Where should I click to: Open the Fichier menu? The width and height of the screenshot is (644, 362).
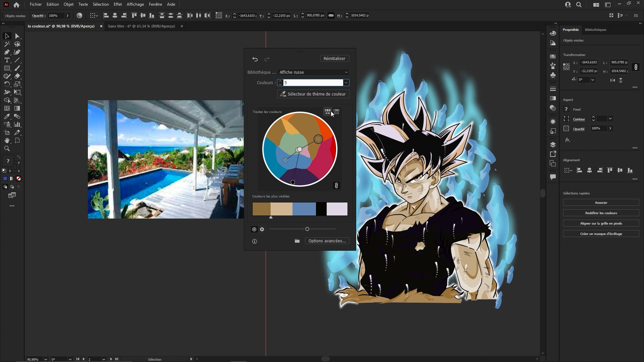coord(36,4)
